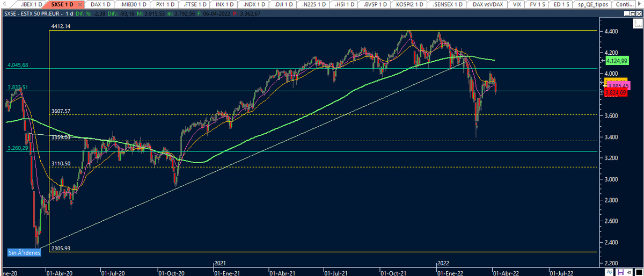Screen dimensions: 644x276
Task: Open the INX 1 D tab
Action: pos(224,4)
